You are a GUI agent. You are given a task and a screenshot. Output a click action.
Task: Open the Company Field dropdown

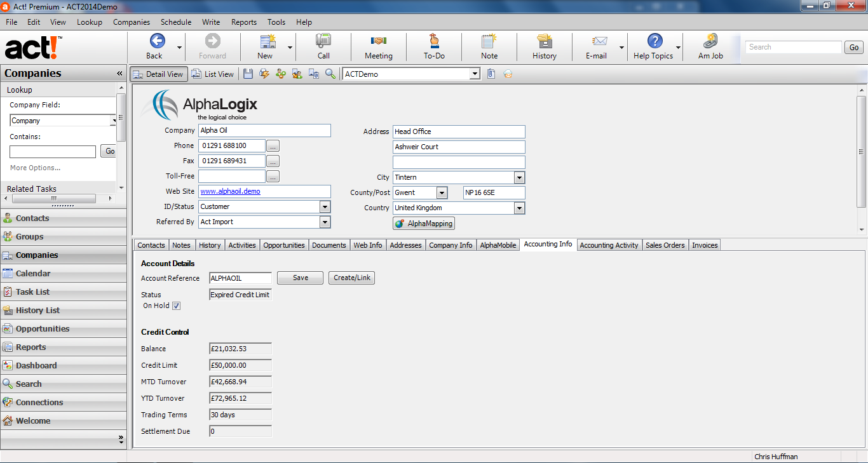(x=114, y=121)
